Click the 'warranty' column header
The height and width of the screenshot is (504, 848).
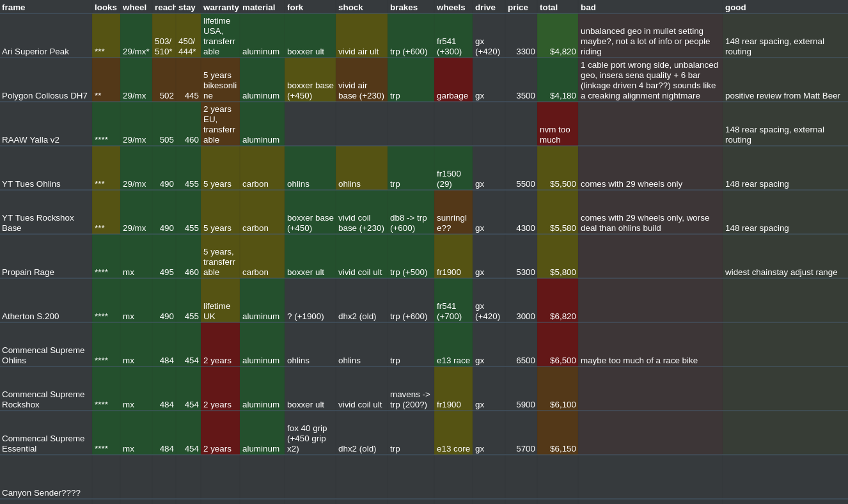tap(221, 7)
